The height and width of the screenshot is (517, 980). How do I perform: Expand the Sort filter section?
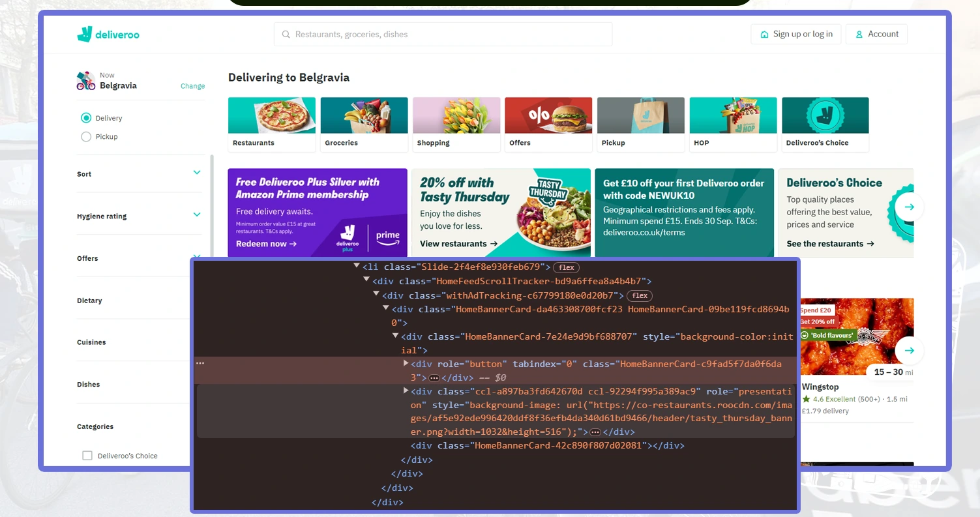(197, 173)
